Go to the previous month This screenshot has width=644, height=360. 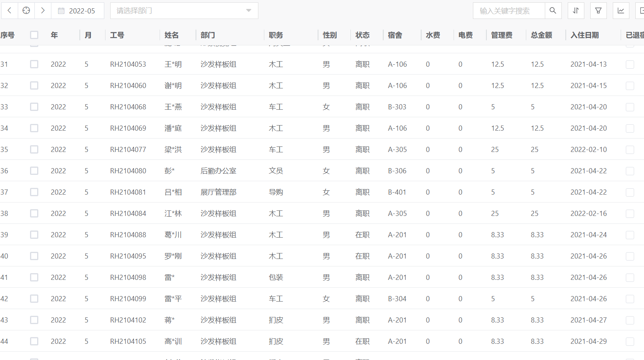click(9, 11)
